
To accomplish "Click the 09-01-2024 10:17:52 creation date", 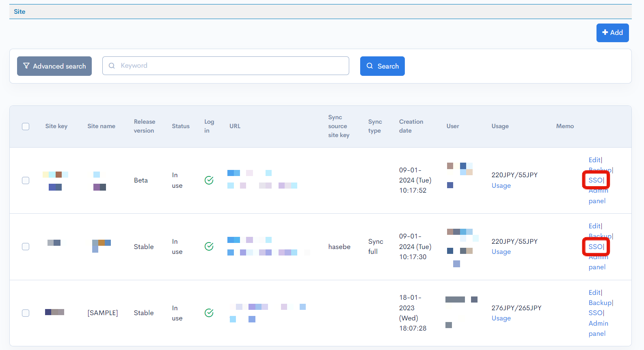I will coord(415,180).
